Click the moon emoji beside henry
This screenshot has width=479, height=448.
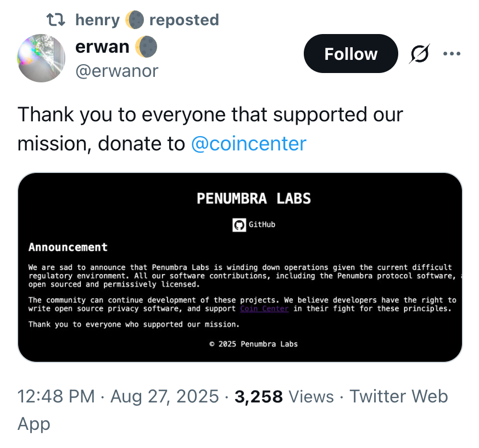pyautogui.click(x=135, y=20)
